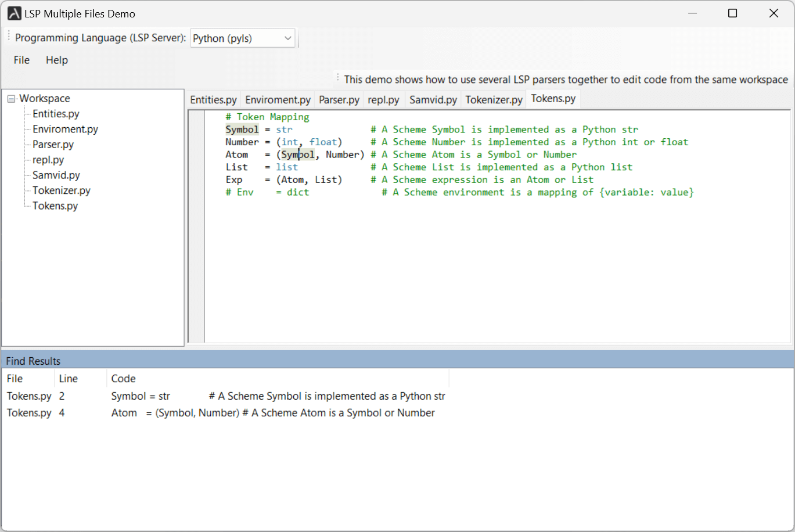
Task: Click the 'list' keyword in editor
Action: 287,167
